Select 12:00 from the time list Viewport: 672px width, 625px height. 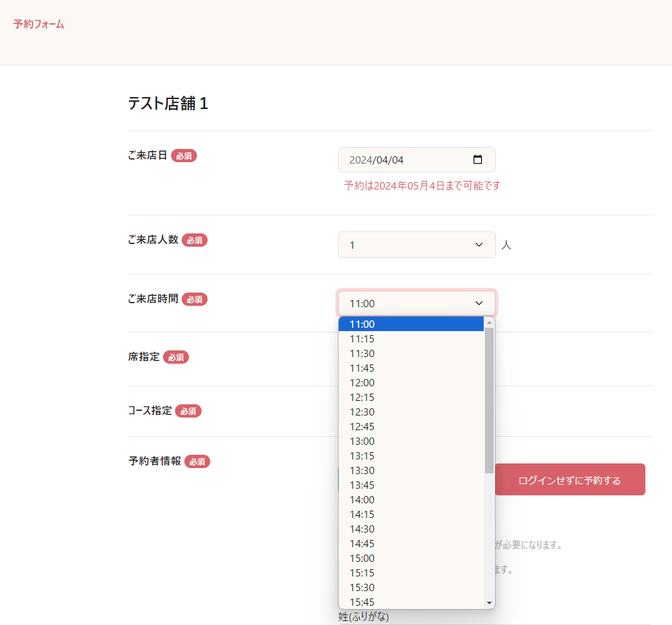(362, 383)
